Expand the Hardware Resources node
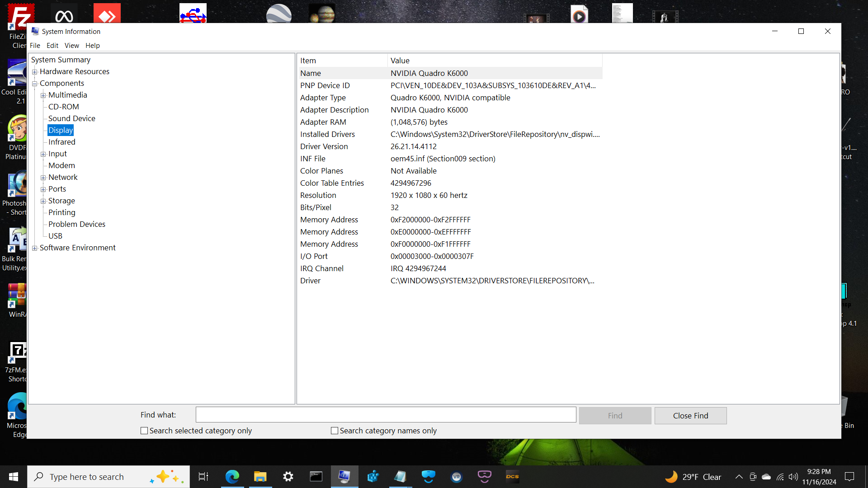The width and height of the screenshot is (868, 488). (x=34, y=72)
